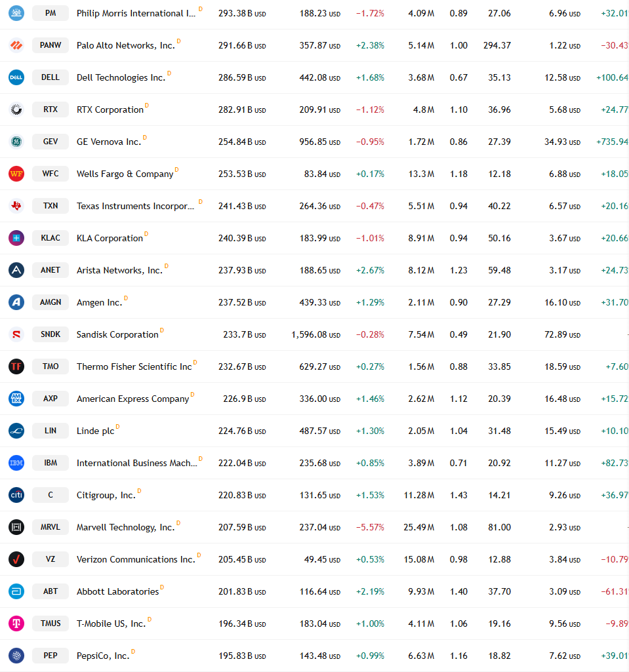Click the American Express logo icon

16,399
